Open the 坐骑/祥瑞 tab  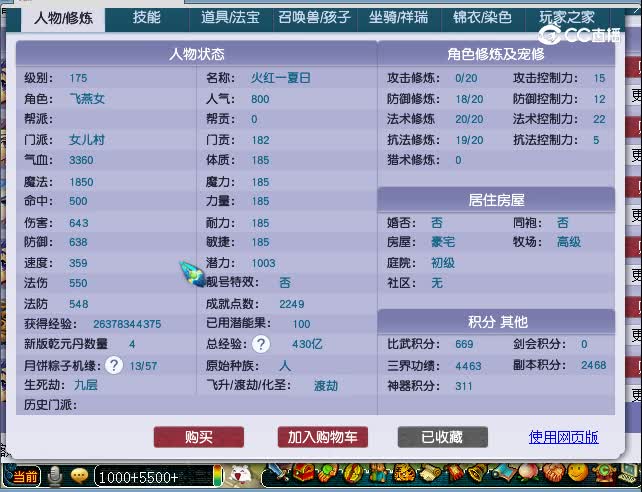tap(398, 18)
